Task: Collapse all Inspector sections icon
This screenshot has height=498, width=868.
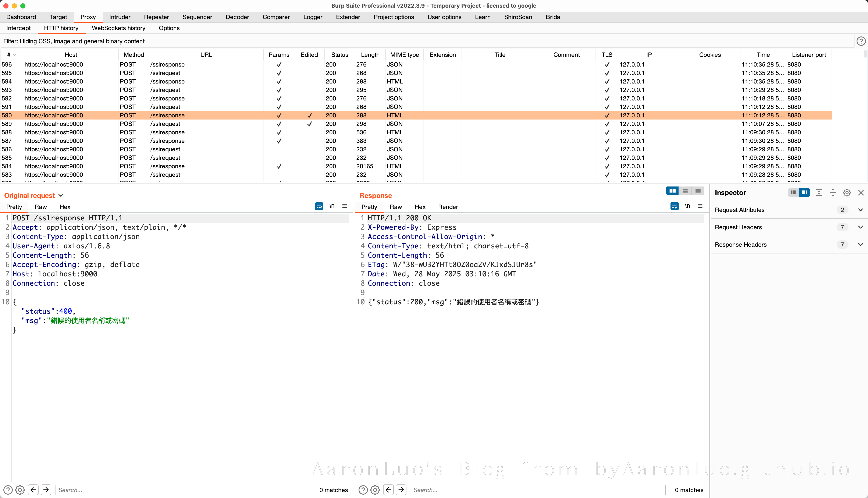Action: pos(833,193)
